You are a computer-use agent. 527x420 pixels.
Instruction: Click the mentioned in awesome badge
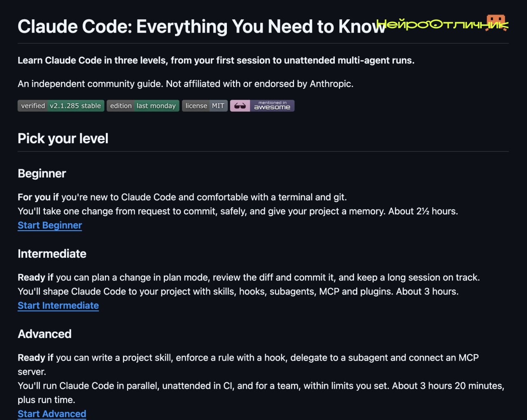(262, 106)
